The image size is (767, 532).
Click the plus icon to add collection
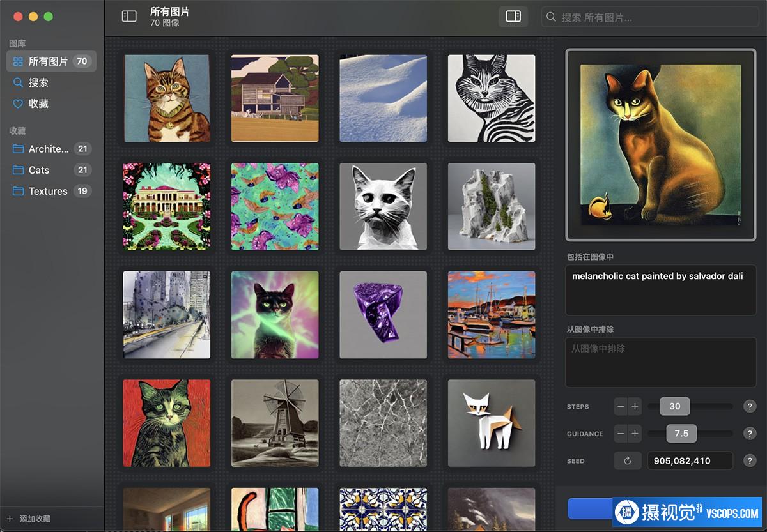(10, 519)
